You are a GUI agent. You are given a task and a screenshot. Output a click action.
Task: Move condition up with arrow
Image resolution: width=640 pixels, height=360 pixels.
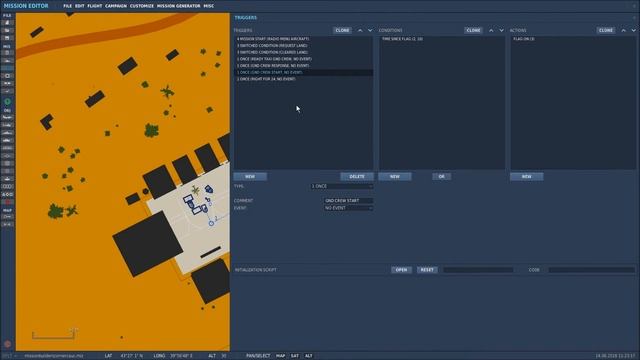click(x=491, y=30)
